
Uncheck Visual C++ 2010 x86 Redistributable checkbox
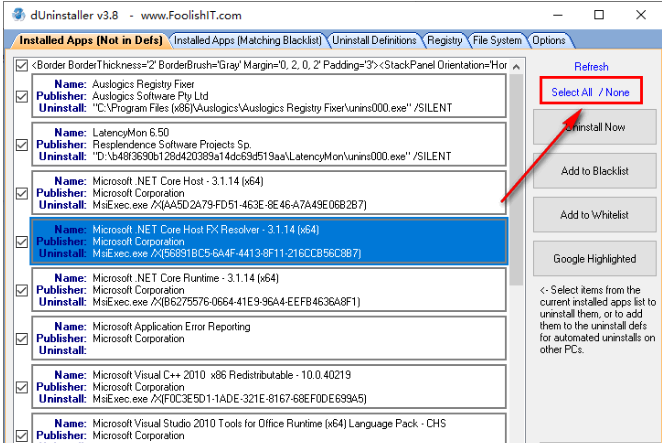(x=22, y=388)
